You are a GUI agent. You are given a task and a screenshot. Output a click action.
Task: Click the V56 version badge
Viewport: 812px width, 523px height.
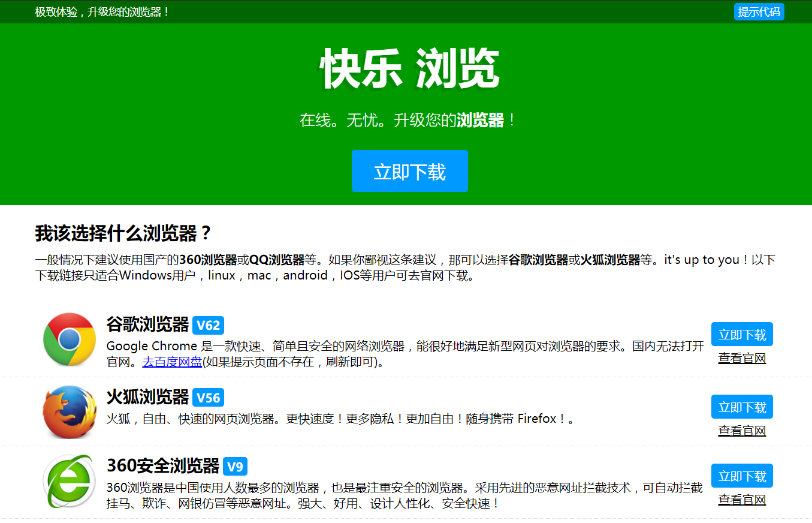(208, 398)
